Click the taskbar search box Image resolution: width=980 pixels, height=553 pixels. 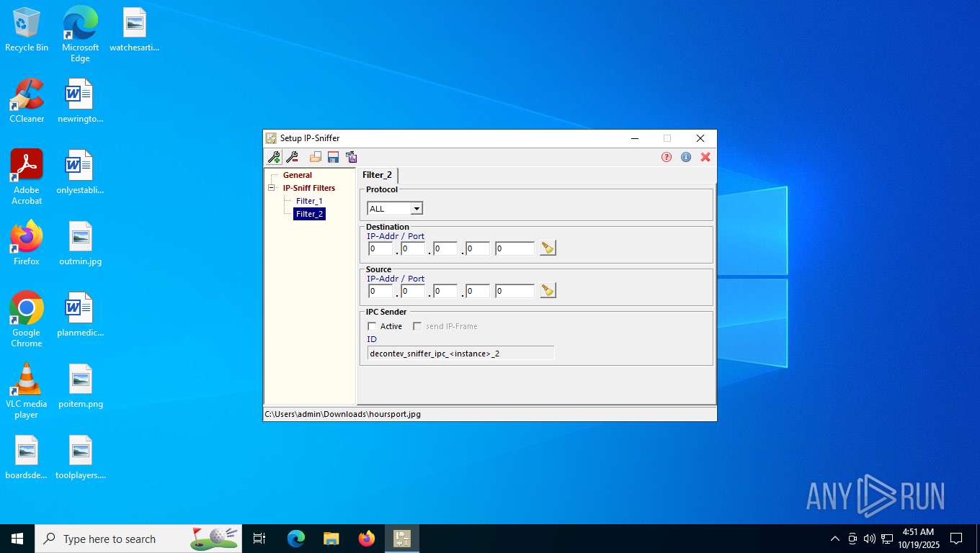(x=138, y=539)
